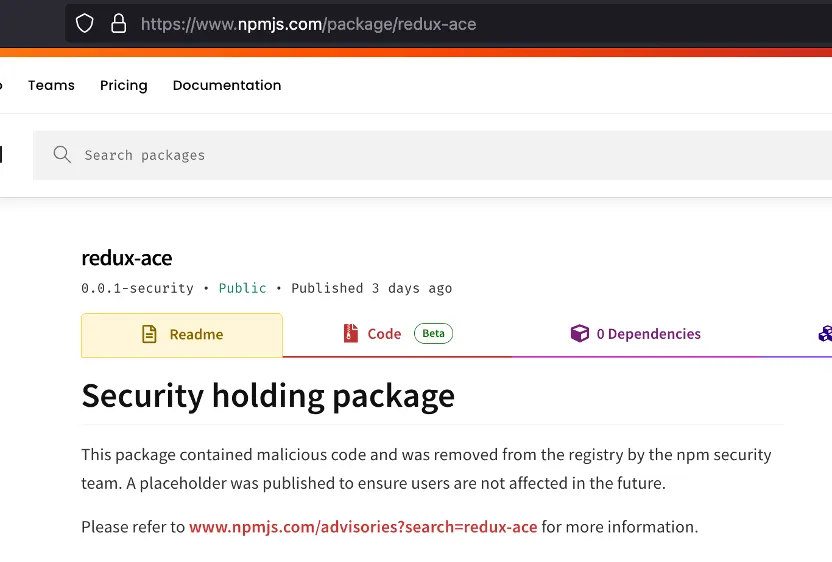Click the Security holding package heading
This screenshot has height=562, width=832.
point(268,396)
